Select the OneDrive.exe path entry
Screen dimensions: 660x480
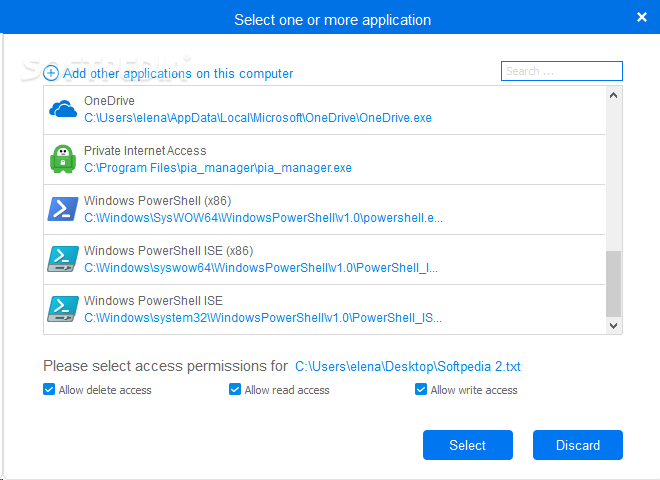[x=257, y=118]
